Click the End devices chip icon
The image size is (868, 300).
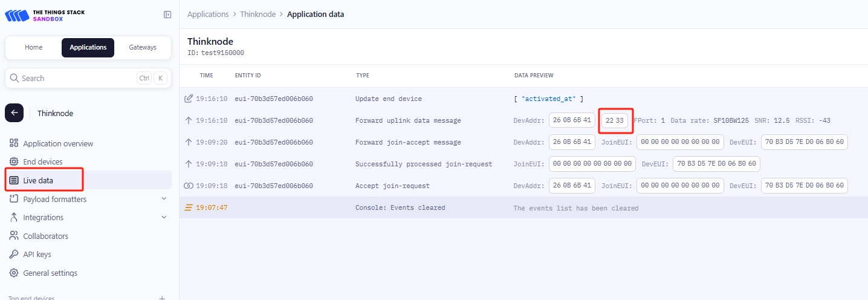[14, 161]
